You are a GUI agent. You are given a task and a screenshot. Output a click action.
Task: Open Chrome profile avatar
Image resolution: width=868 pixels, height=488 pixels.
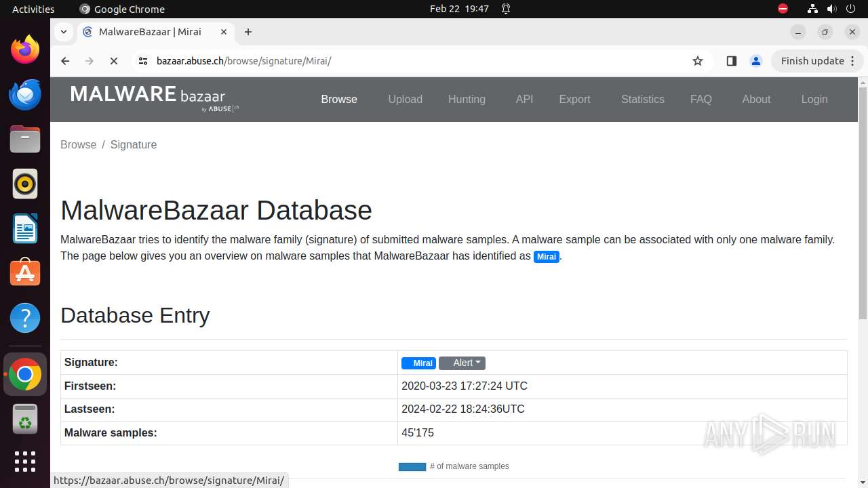pyautogui.click(x=756, y=61)
